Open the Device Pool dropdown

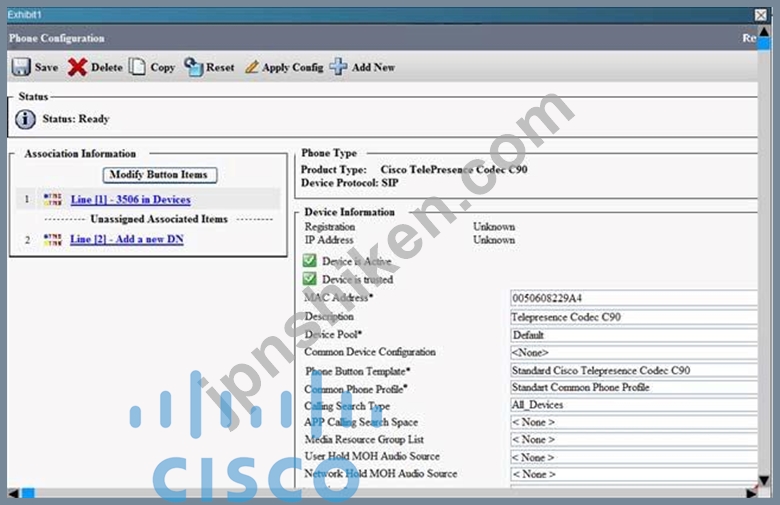tap(634, 335)
